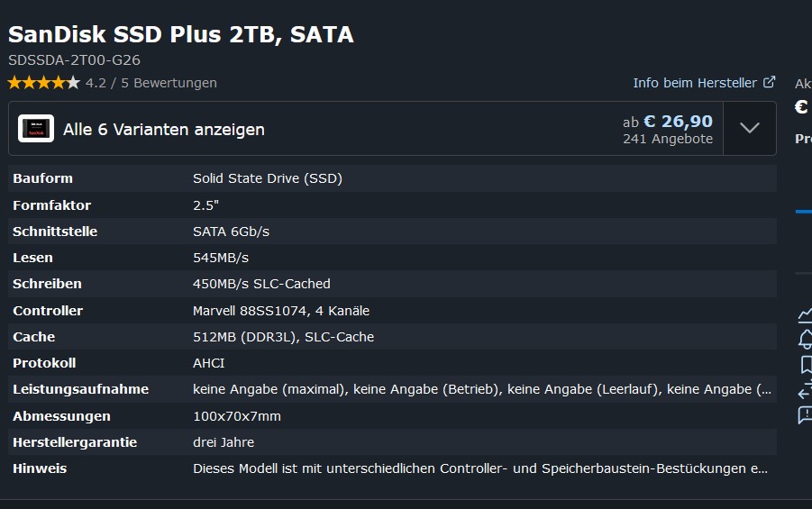The image size is (812, 509).
Task: Click the price history chart icon
Action: click(x=805, y=314)
